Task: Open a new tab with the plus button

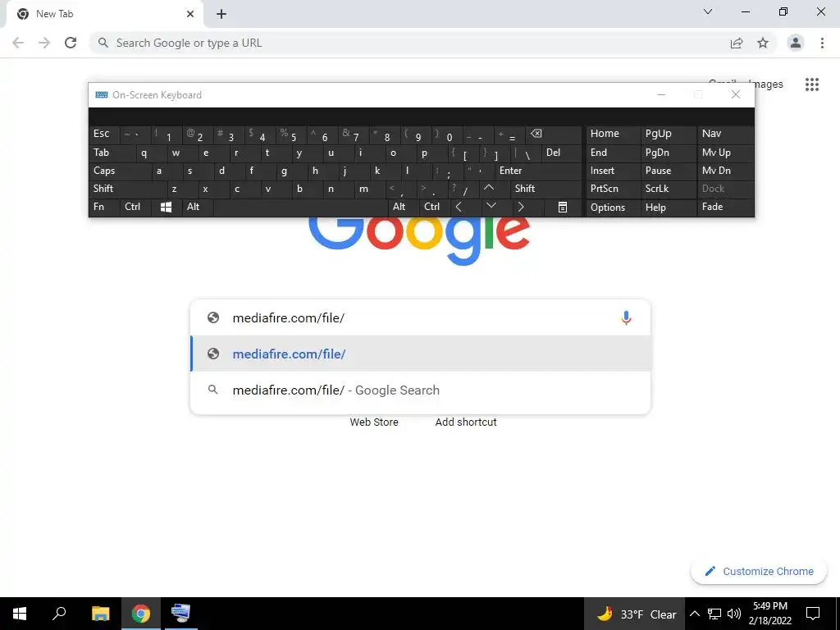Action: click(x=221, y=14)
